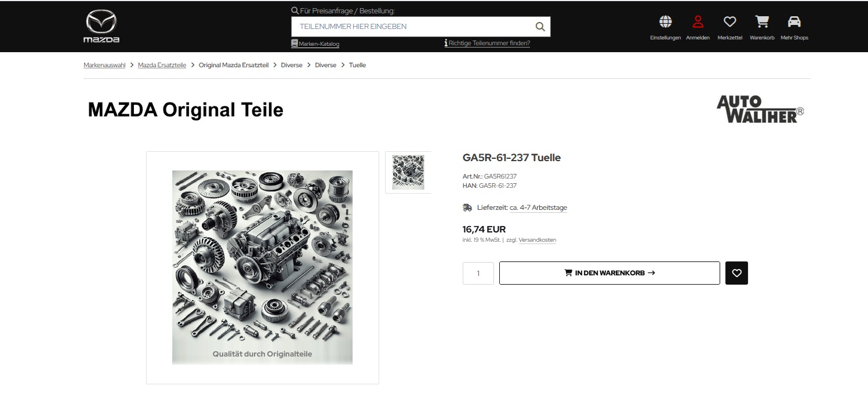Click In den Warenkorb button
Image resolution: width=868 pixels, height=400 pixels.
[609, 273]
